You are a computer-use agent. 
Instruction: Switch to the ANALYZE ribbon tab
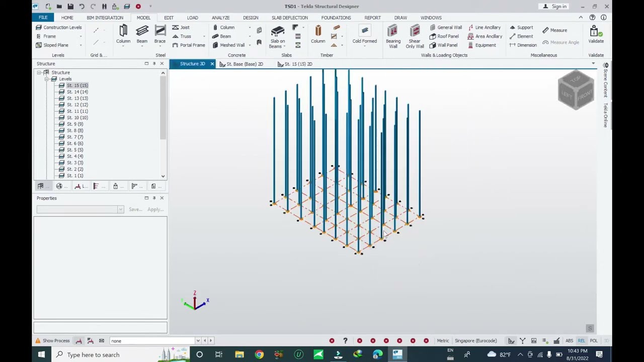pos(220,18)
